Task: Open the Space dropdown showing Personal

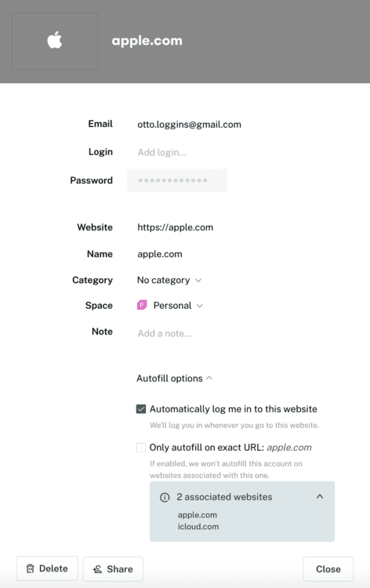Action: click(x=170, y=305)
